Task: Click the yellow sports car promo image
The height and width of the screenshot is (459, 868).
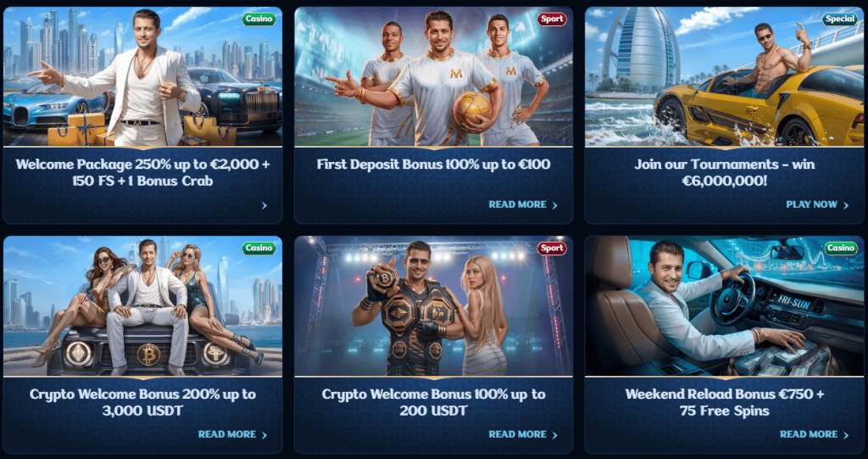Action: (x=724, y=76)
